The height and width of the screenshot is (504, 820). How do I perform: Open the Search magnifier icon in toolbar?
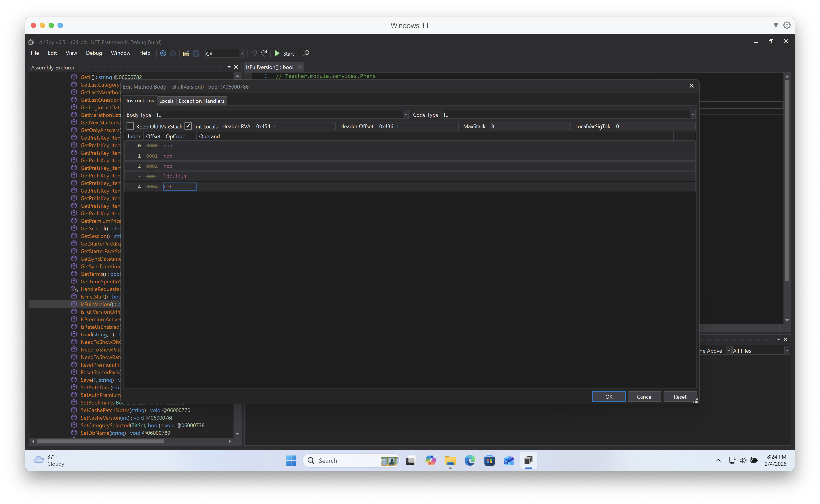coord(306,53)
